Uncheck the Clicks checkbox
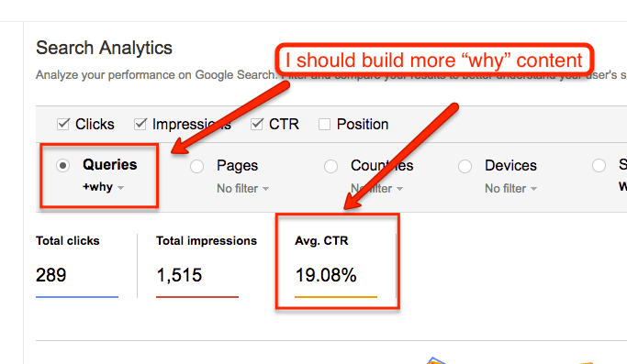Image resolution: width=627 pixels, height=364 pixels. [x=63, y=125]
